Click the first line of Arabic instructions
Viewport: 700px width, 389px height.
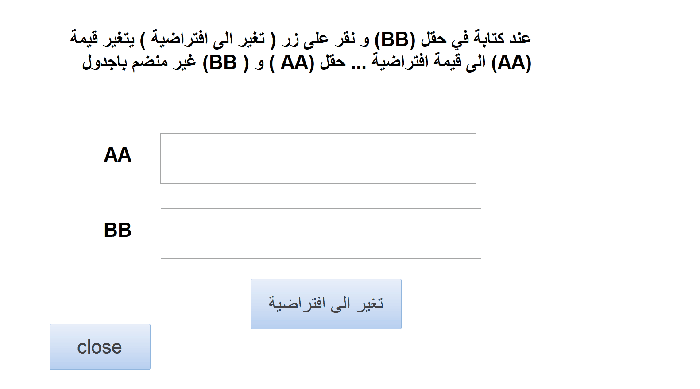point(300,39)
